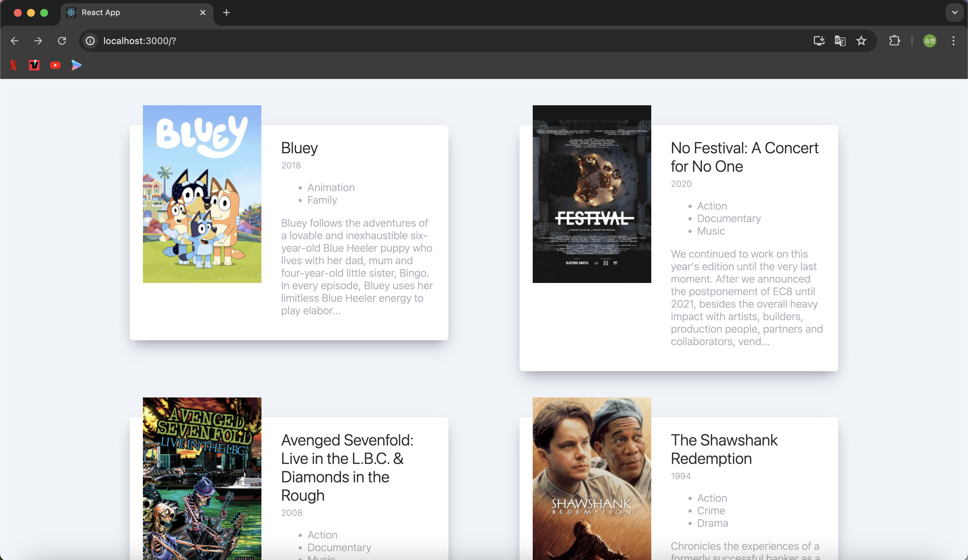This screenshot has height=560, width=968.
Task: Expand the tab search chevron
Action: pyautogui.click(x=955, y=13)
